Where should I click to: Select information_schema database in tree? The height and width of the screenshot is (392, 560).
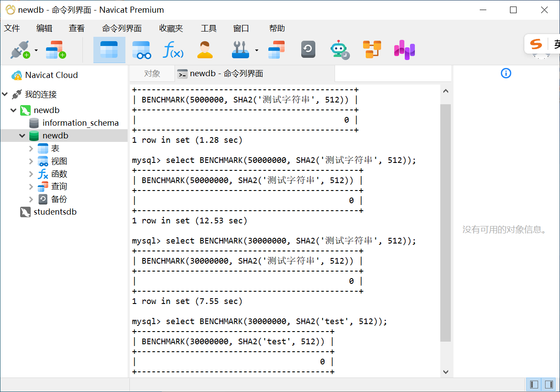point(80,123)
